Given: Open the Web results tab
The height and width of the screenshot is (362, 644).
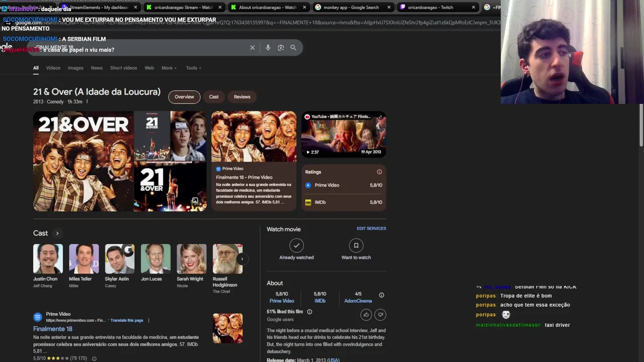Looking at the screenshot, I should click(149, 68).
